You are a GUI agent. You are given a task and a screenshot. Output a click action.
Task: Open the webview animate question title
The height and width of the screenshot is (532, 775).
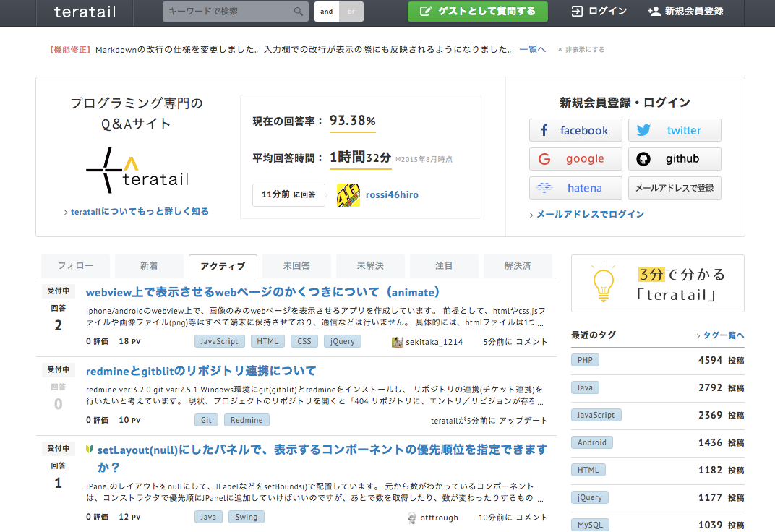click(263, 293)
